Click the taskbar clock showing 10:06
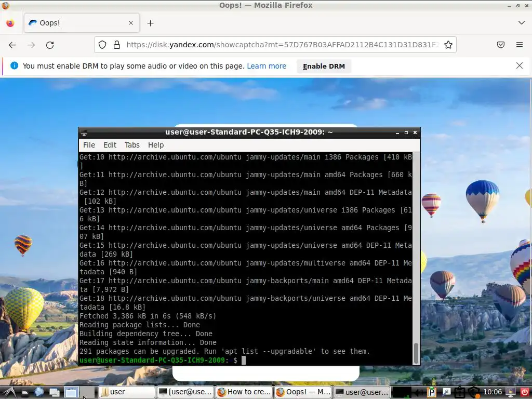Viewport: 532px width, 399px height. [x=493, y=392]
